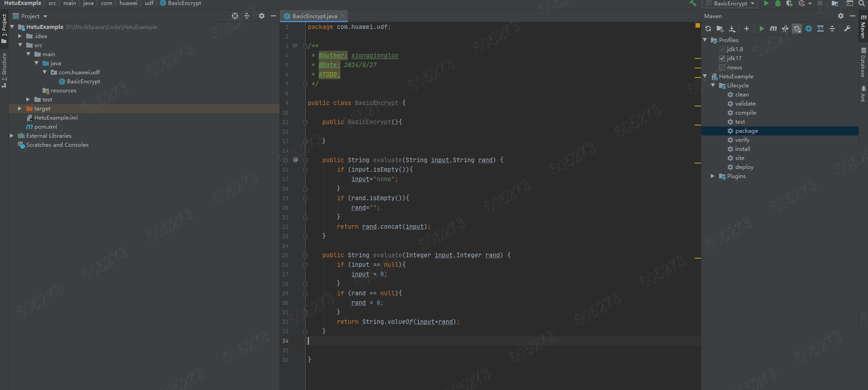Download Maven sources and documentation
The image size is (868, 390).
(x=732, y=29)
